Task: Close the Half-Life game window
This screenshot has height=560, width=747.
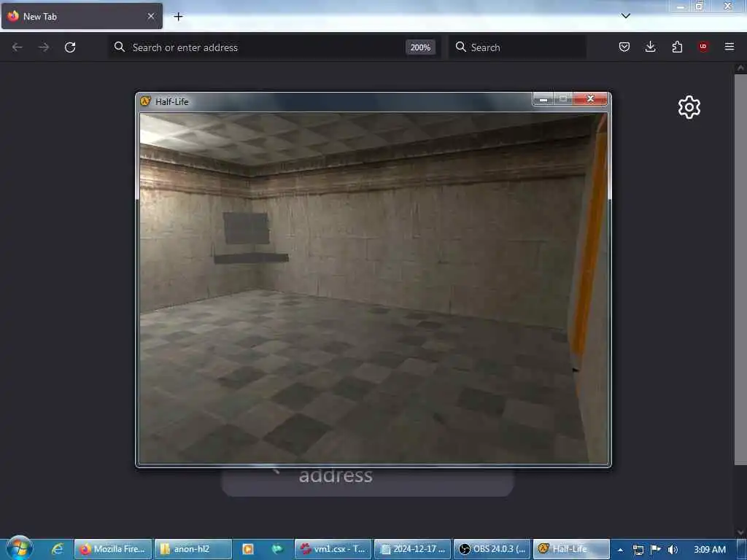Action: pos(590,98)
